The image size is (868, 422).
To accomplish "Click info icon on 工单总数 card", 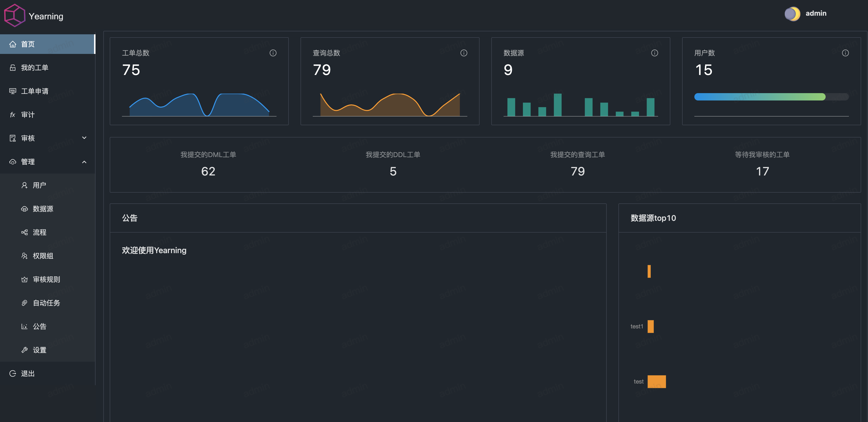I will click(273, 53).
